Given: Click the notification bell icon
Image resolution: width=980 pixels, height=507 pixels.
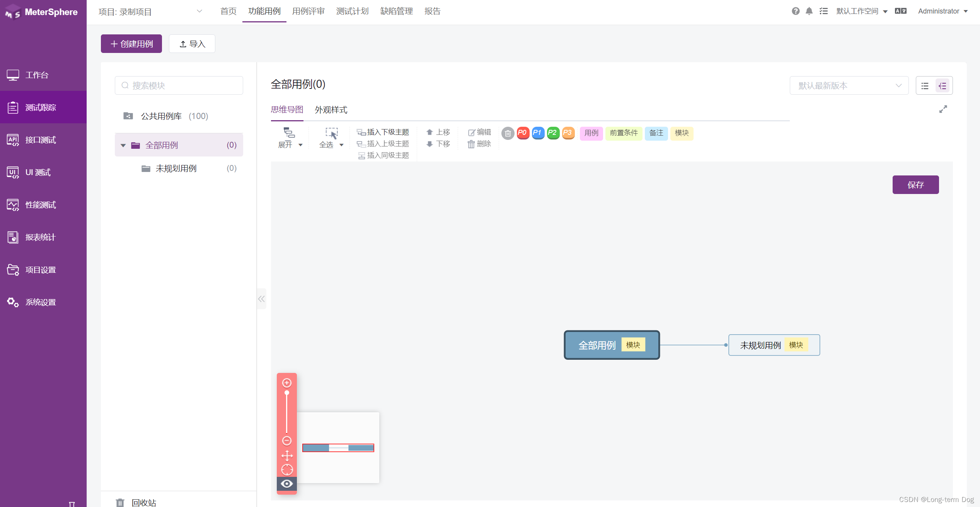Looking at the screenshot, I should [x=809, y=11].
